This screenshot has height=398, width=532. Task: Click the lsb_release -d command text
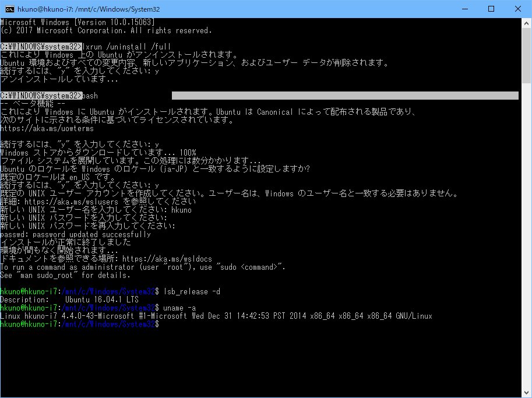pyautogui.click(x=194, y=291)
